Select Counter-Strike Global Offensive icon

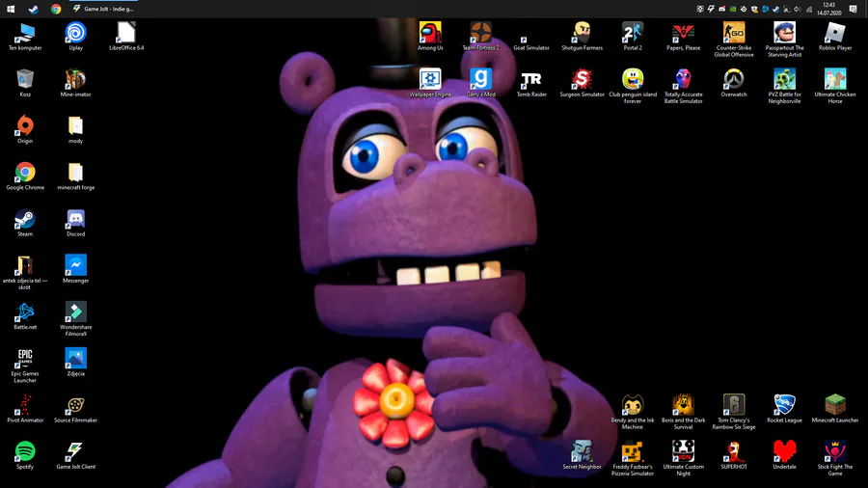[x=734, y=40]
